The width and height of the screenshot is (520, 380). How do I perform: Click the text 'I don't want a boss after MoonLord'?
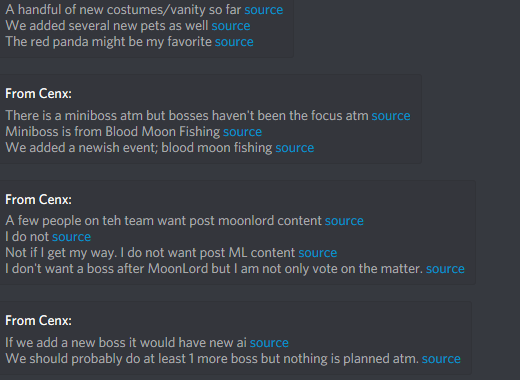click(x=118, y=269)
